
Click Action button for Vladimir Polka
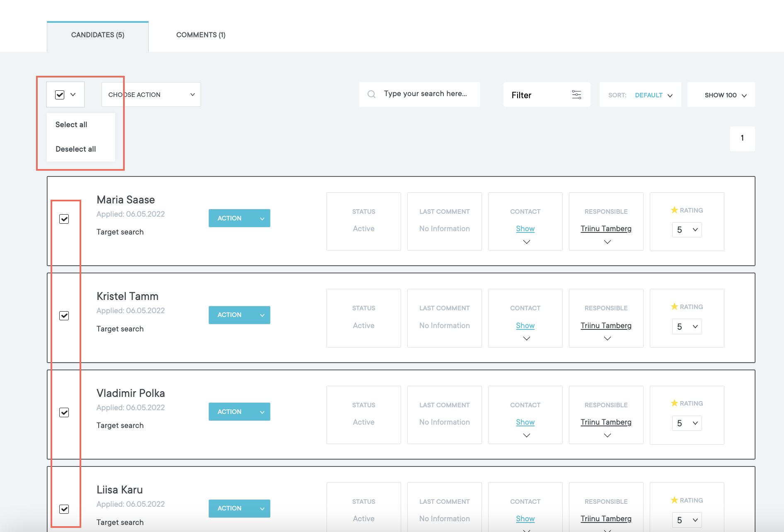point(239,412)
